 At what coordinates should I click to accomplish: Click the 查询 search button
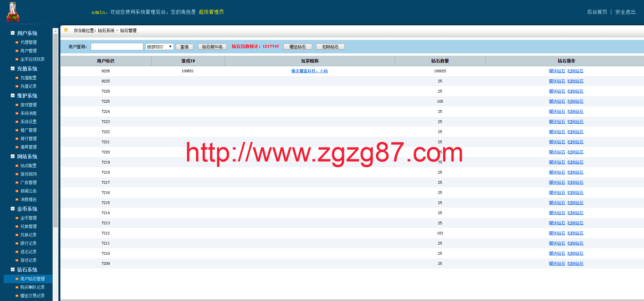pos(184,47)
